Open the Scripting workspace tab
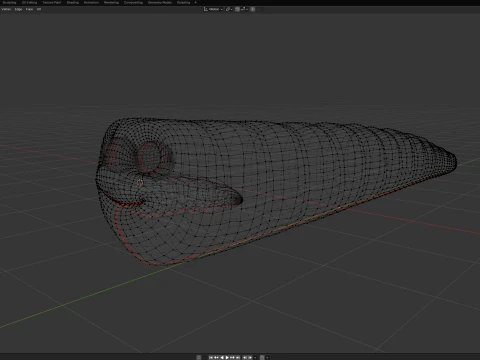This screenshot has height=360, width=480. (x=183, y=2)
